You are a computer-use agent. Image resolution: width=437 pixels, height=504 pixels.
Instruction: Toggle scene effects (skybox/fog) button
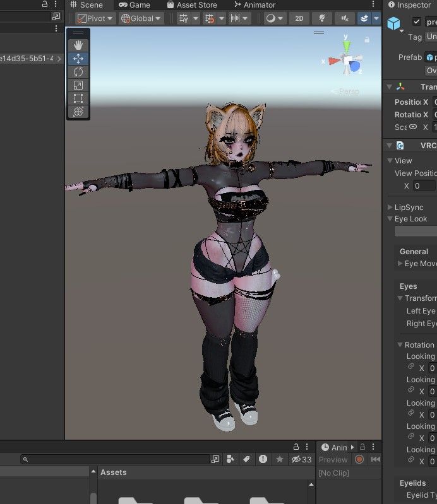364,18
